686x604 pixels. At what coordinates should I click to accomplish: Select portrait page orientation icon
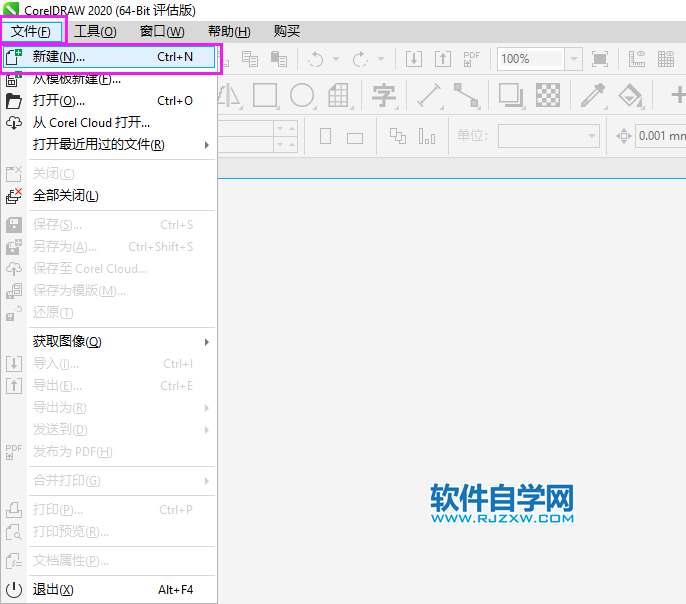325,136
